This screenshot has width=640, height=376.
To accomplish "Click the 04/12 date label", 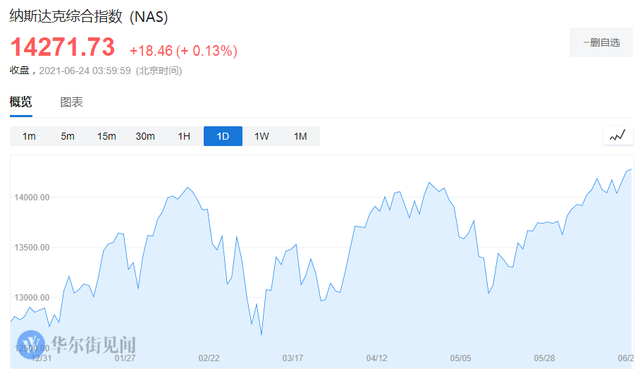I will click(377, 358).
